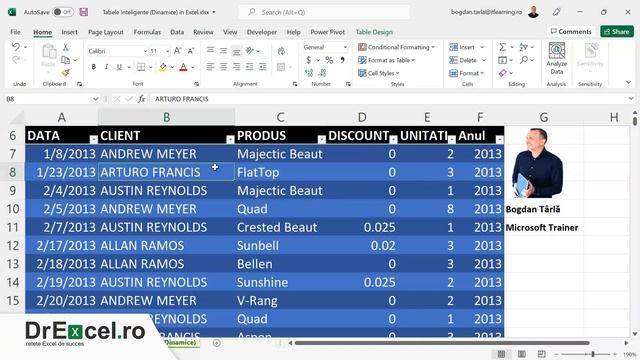The height and width of the screenshot is (360, 640).
Task: Click Format as Table
Action: [386, 60]
